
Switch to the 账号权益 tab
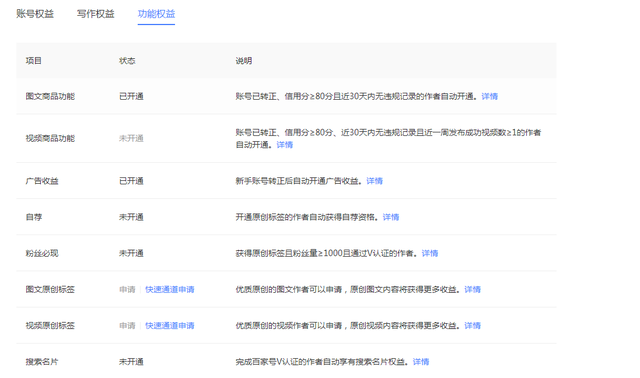[35, 14]
